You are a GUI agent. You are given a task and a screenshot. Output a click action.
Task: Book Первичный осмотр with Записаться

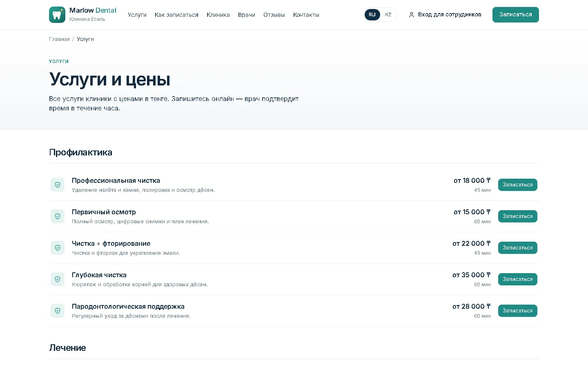pyautogui.click(x=518, y=216)
